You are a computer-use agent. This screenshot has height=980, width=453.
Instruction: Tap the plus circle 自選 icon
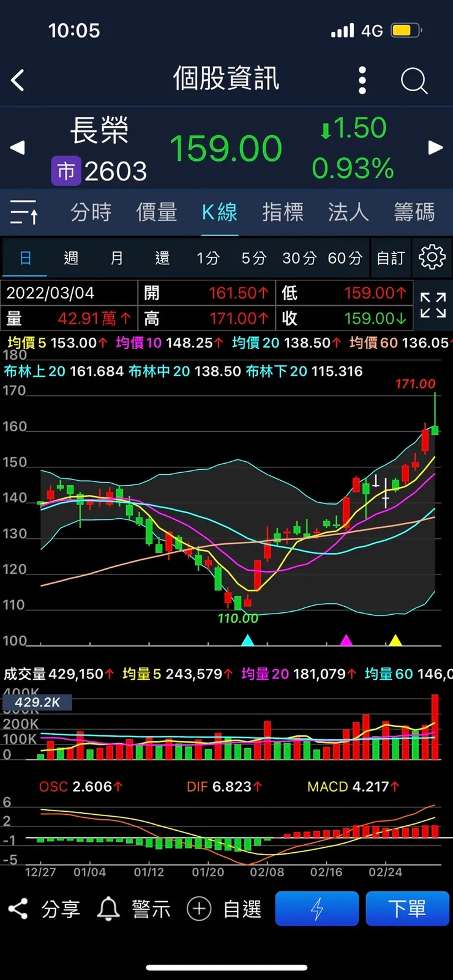[x=199, y=909]
